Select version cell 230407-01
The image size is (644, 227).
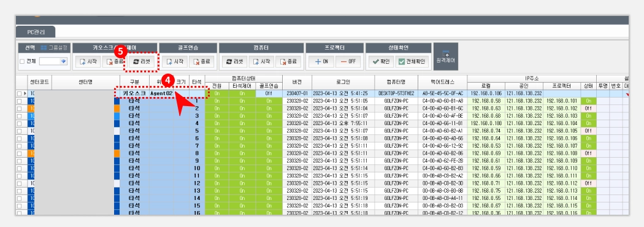pyautogui.click(x=297, y=94)
